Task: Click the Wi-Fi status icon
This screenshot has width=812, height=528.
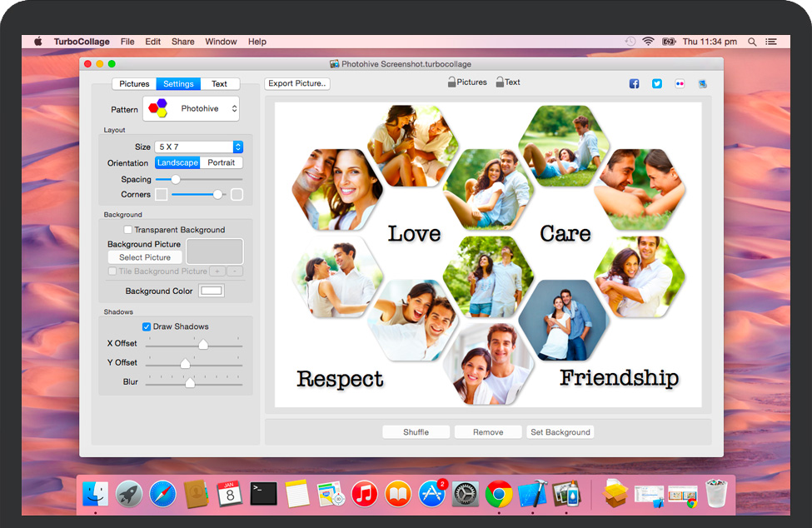Action: (648, 42)
